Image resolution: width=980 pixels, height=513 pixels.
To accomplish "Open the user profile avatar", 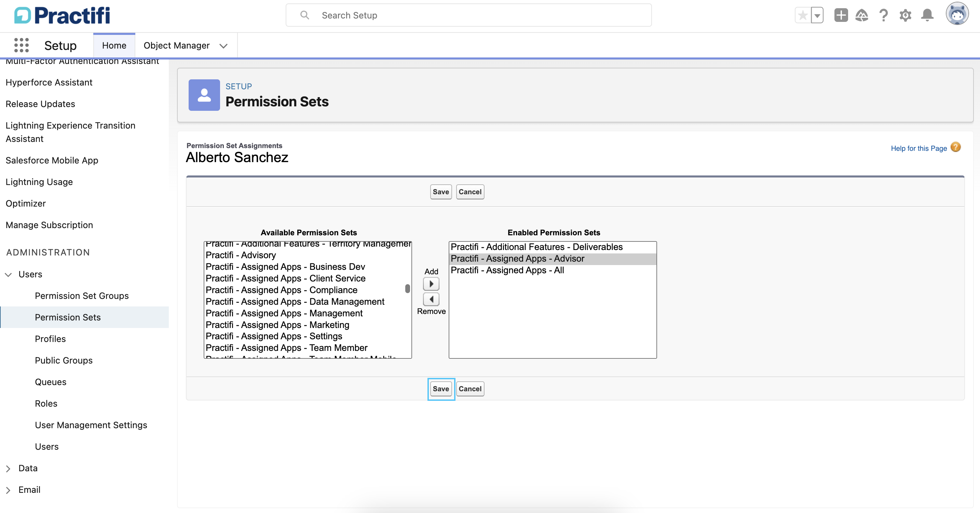I will [957, 14].
